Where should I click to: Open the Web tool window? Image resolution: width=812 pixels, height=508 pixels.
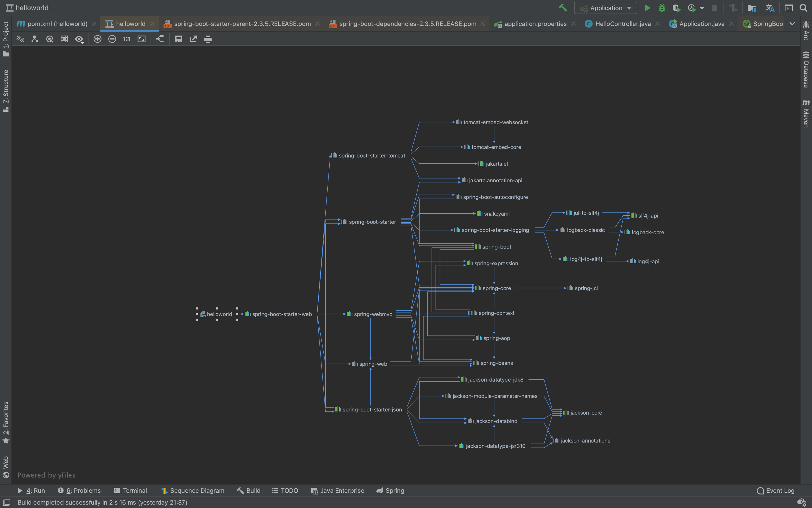[x=6, y=467]
